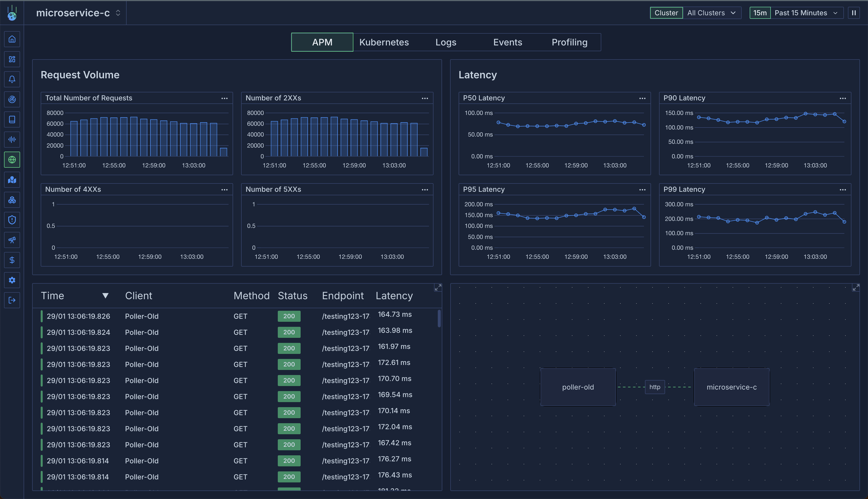Open the All Clusters dropdown

point(711,13)
